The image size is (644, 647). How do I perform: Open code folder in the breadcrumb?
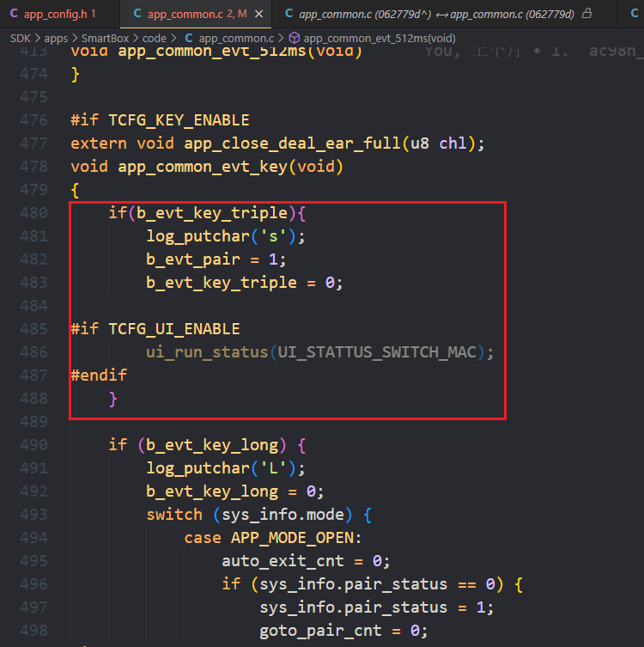click(155, 39)
